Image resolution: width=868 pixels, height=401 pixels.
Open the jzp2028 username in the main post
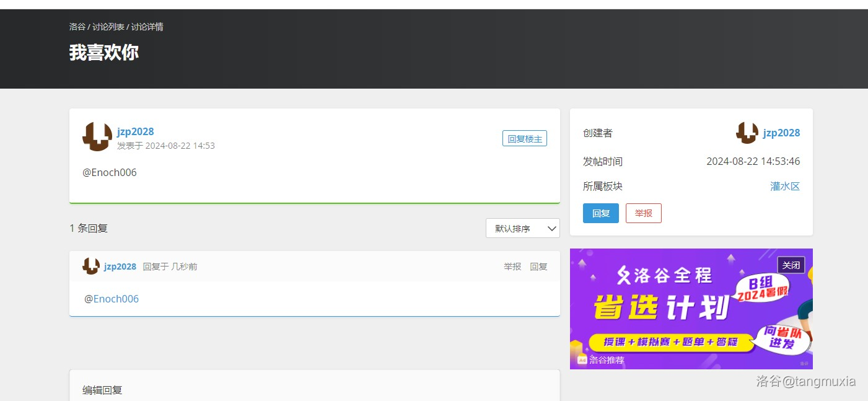(135, 131)
